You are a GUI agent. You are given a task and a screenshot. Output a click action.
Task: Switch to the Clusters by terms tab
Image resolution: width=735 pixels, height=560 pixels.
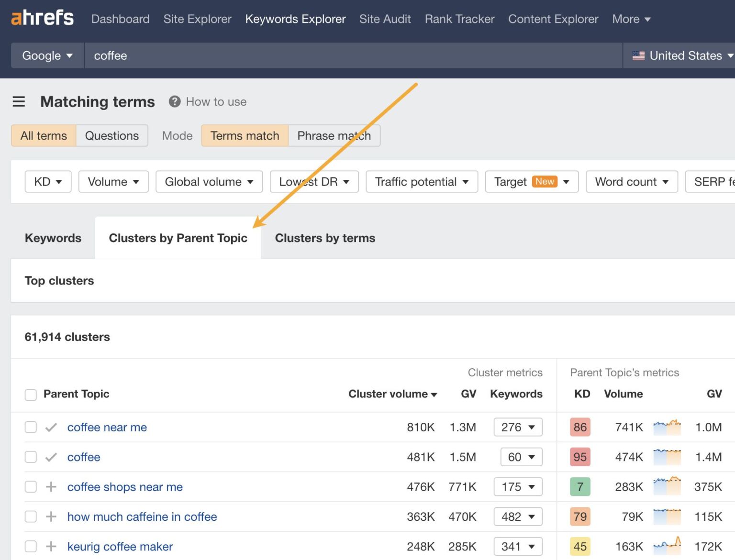(x=325, y=238)
